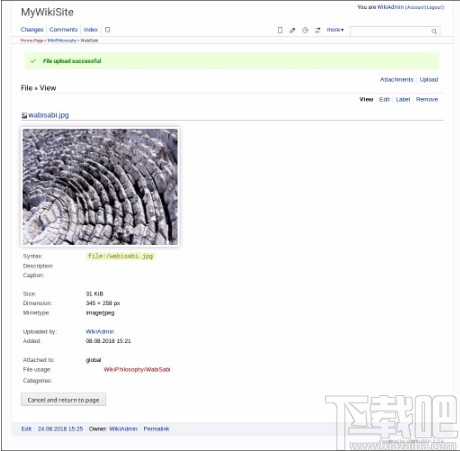Click the 'File upload successful' message
Viewport: 460px width, 451px height.
tap(72, 61)
